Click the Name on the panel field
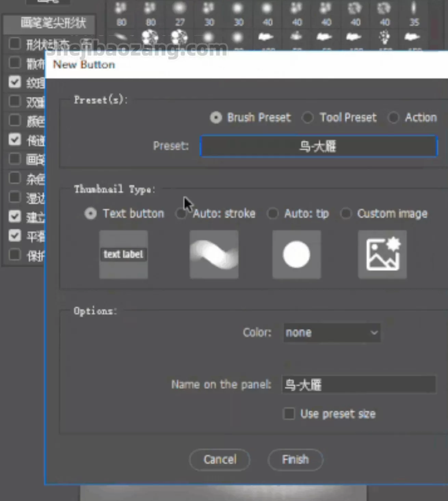 (x=358, y=385)
